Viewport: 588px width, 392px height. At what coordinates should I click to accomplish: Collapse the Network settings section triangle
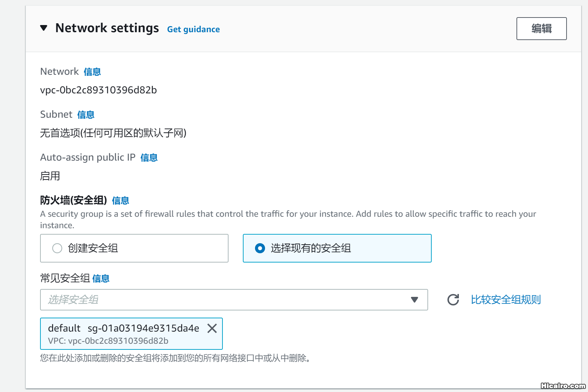[x=44, y=28]
